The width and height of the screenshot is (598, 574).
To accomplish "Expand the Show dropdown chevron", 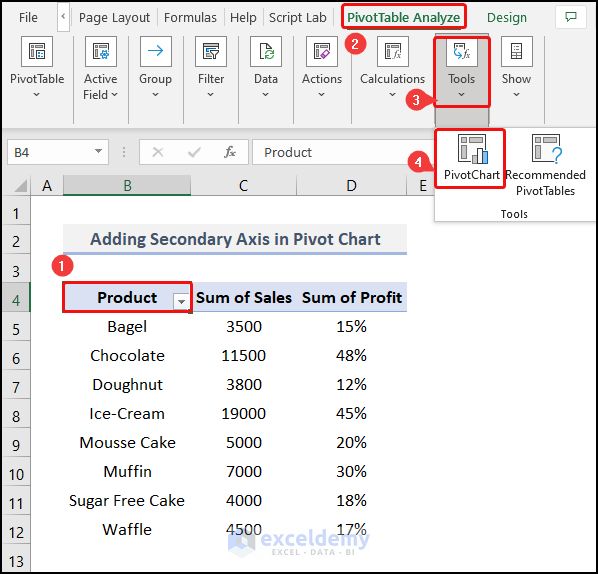I will click(516, 94).
